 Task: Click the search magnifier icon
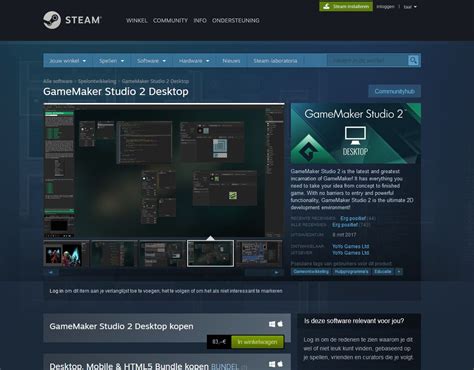click(x=413, y=60)
